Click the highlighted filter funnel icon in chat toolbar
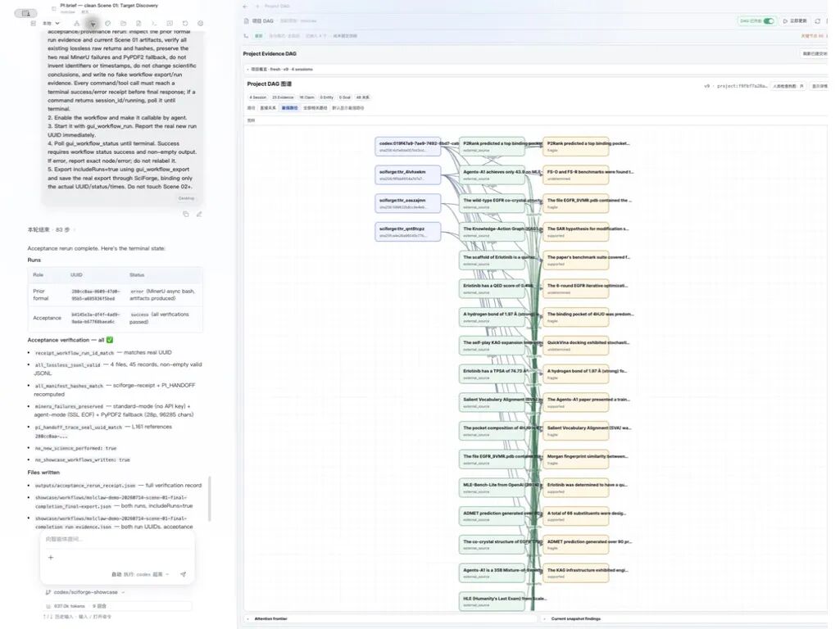This screenshot has width=840, height=629. click(x=93, y=24)
